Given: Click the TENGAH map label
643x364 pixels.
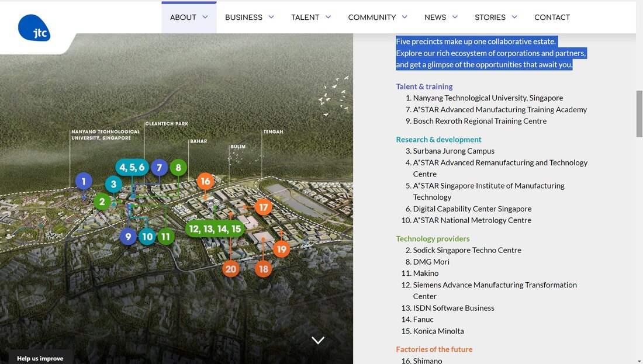Looking at the screenshot, I should (273, 131).
